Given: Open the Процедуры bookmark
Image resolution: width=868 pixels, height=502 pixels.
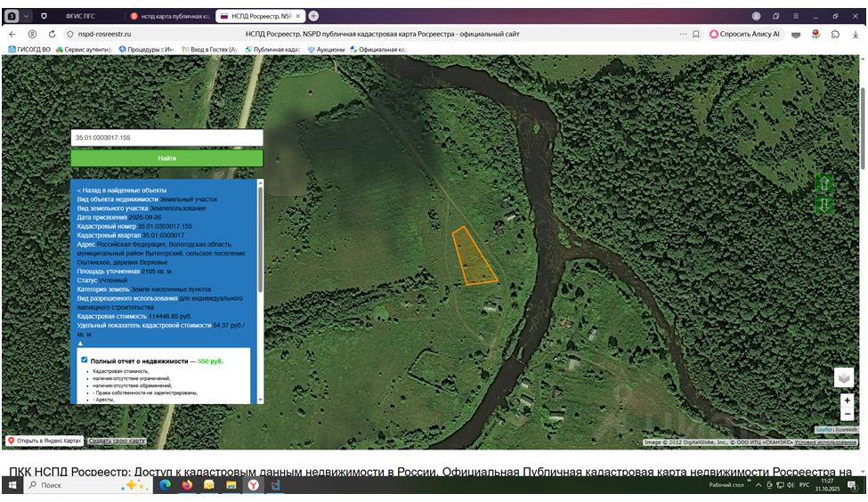Looking at the screenshot, I should pyautogui.click(x=147, y=49).
